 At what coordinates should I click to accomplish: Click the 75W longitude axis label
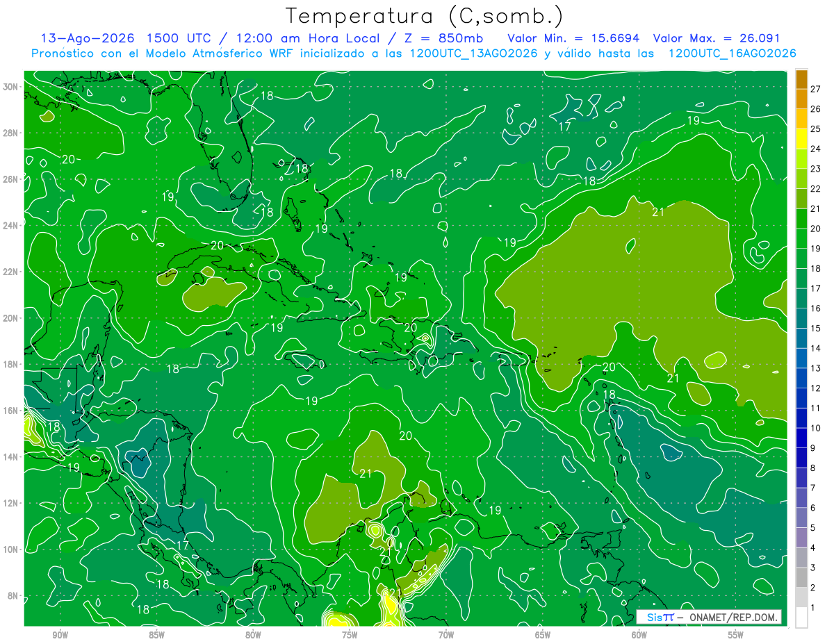coord(350,635)
